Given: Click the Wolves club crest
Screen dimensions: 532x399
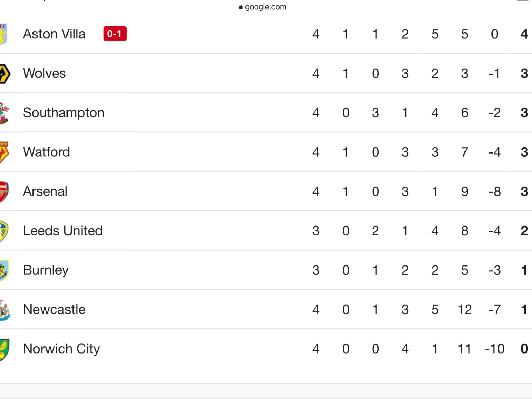Looking at the screenshot, I should [x=5, y=74].
